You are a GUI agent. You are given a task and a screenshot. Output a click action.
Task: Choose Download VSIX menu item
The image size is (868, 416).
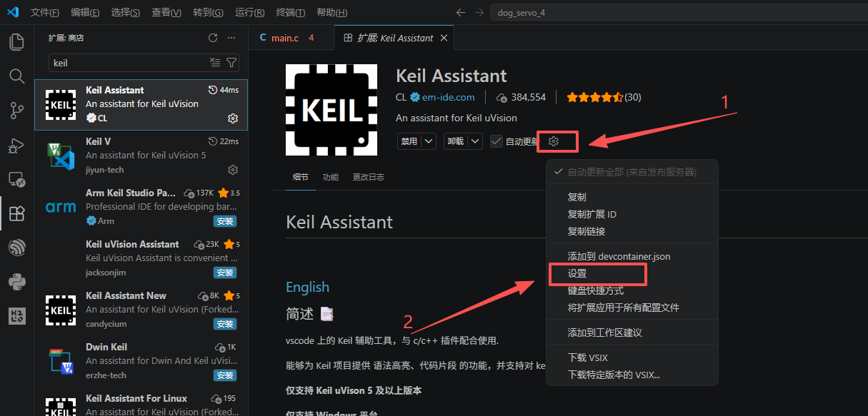pos(632,357)
